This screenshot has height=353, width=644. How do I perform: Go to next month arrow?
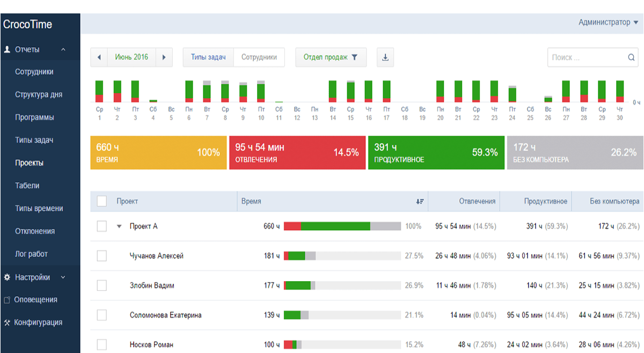coord(164,57)
